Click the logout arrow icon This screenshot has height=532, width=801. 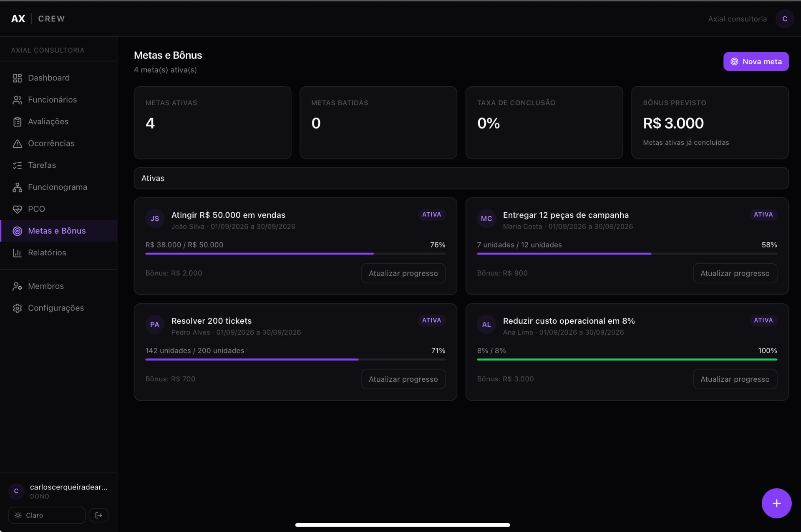coord(98,515)
